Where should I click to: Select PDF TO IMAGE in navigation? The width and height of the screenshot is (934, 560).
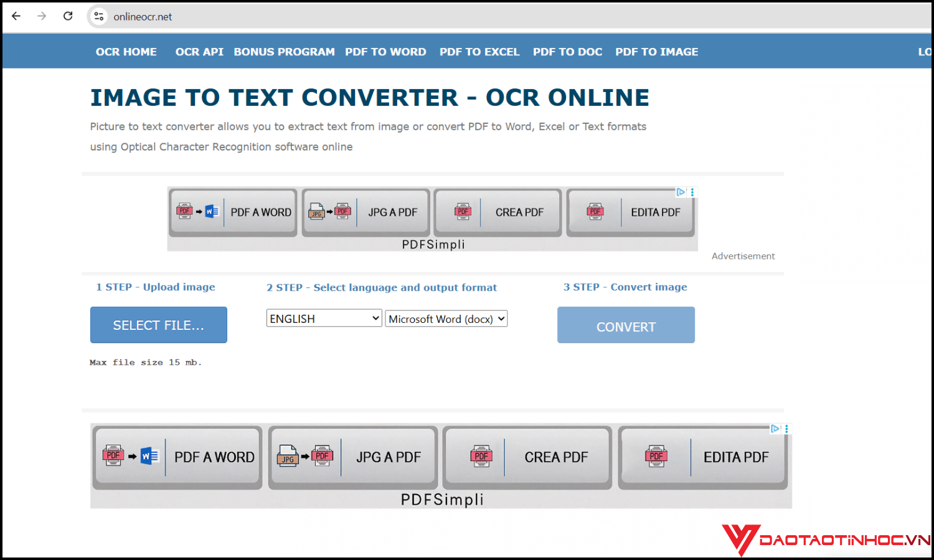pyautogui.click(x=656, y=52)
